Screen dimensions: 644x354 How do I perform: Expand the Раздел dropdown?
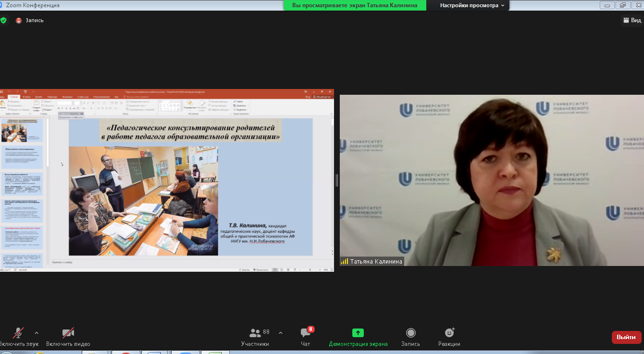coord(47,109)
